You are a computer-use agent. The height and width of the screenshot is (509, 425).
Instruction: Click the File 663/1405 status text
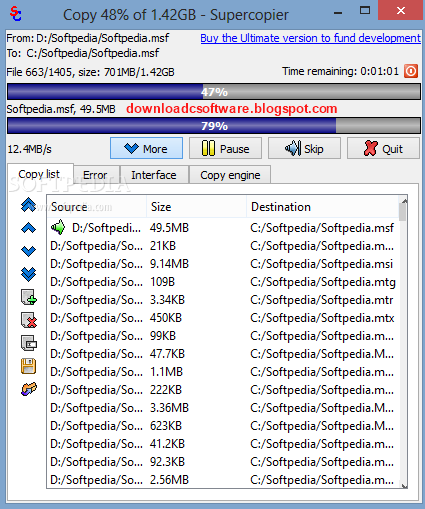coord(90,72)
